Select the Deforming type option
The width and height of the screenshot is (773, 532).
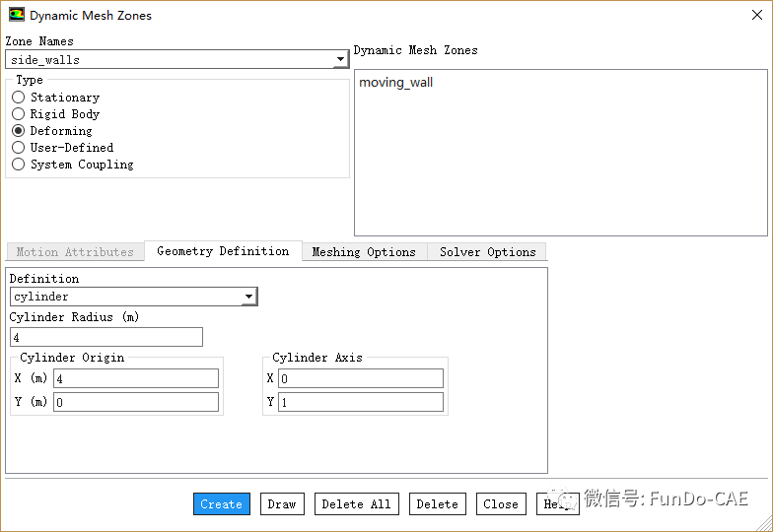tap(19, 131)
